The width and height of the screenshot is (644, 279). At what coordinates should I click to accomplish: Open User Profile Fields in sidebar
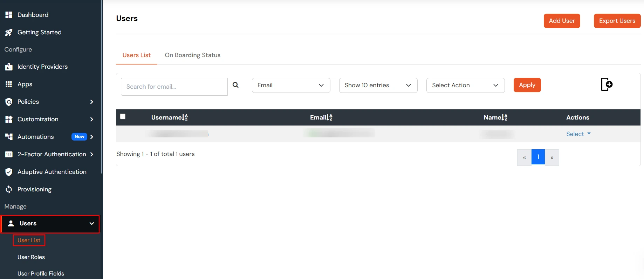(41, 273)
